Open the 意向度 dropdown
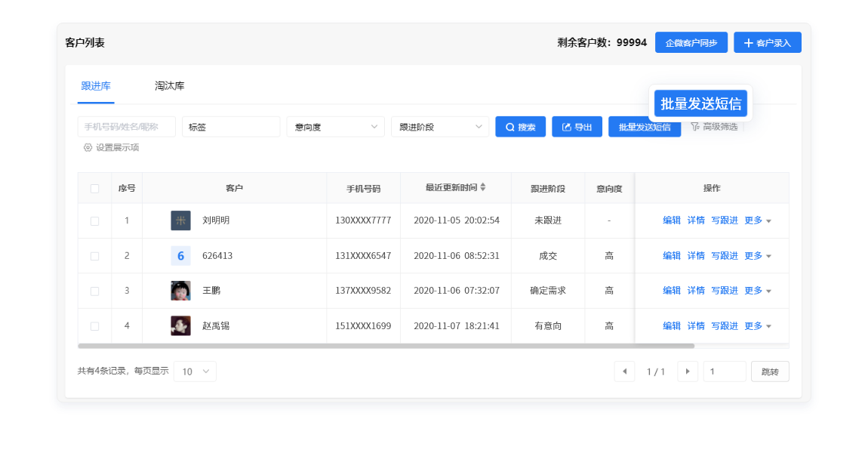Viewport: 868px width, 453px height. click(x=334, y=126)
